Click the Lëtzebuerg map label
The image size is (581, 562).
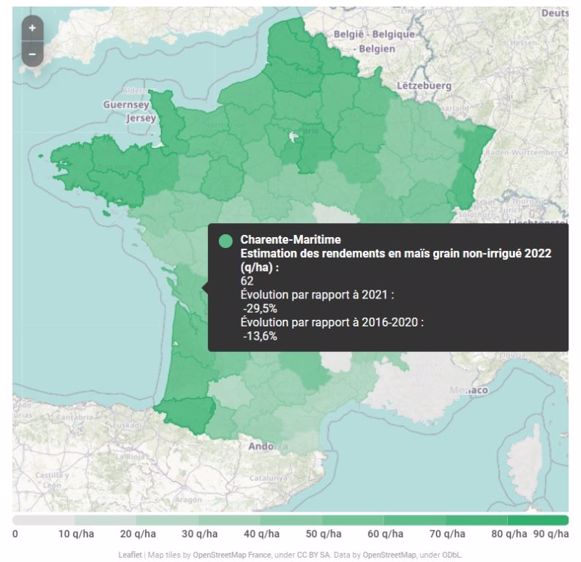click(x=424, y=86)
